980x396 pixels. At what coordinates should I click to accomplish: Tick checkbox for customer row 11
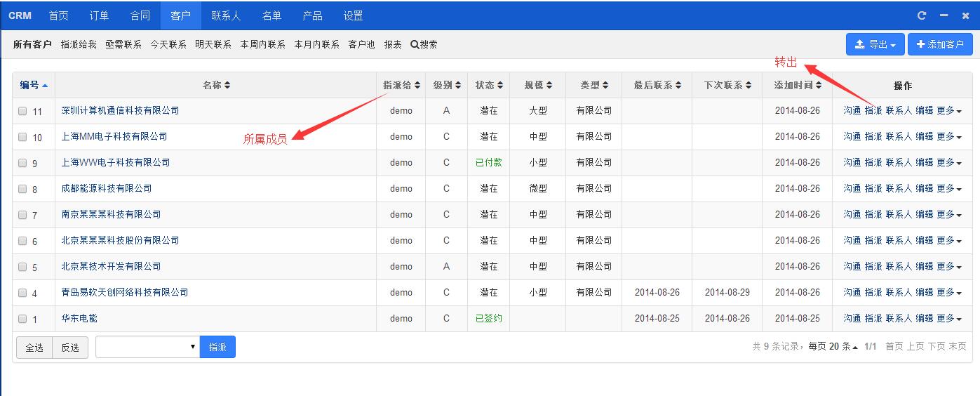22,111
